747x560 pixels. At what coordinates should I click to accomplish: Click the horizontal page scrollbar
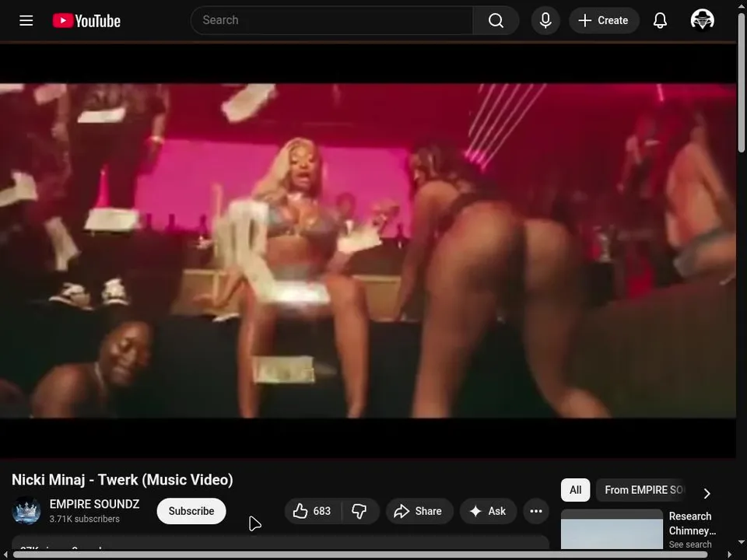click(x=360, y=555)
